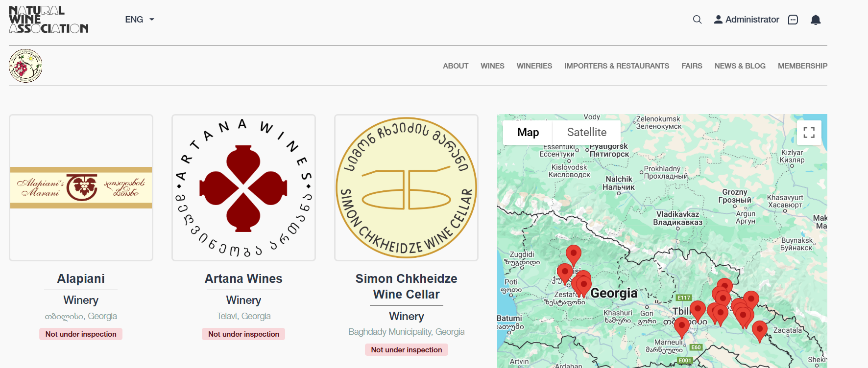Click the map pin near Zaqatala
The image size is (868, 368).
[759, 331]
